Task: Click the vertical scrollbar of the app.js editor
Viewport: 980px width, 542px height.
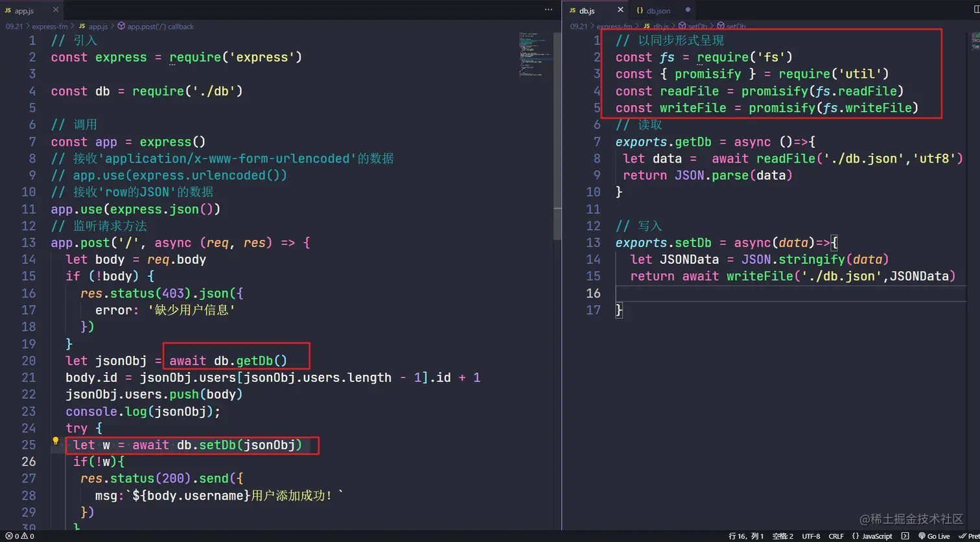Action: click(557, 136)
